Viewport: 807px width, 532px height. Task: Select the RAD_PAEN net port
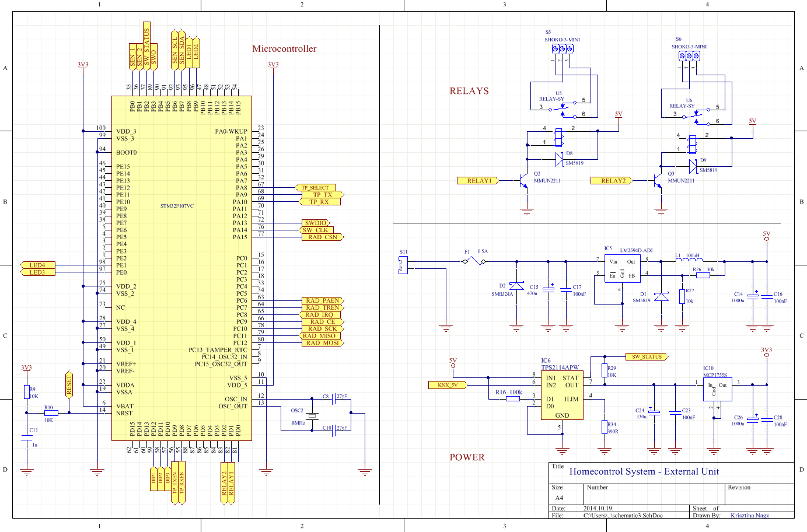[322, 300]
